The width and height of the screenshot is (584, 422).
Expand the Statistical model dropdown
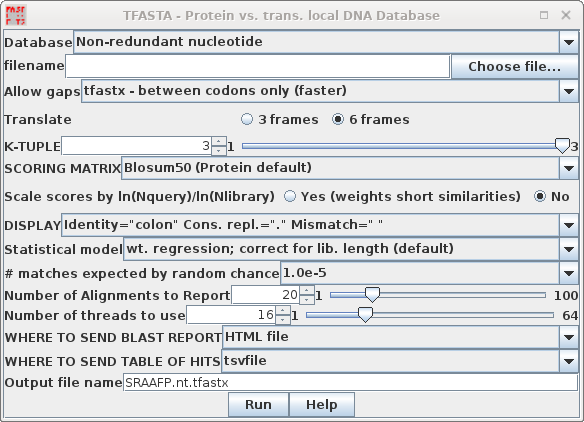[568, 249]
